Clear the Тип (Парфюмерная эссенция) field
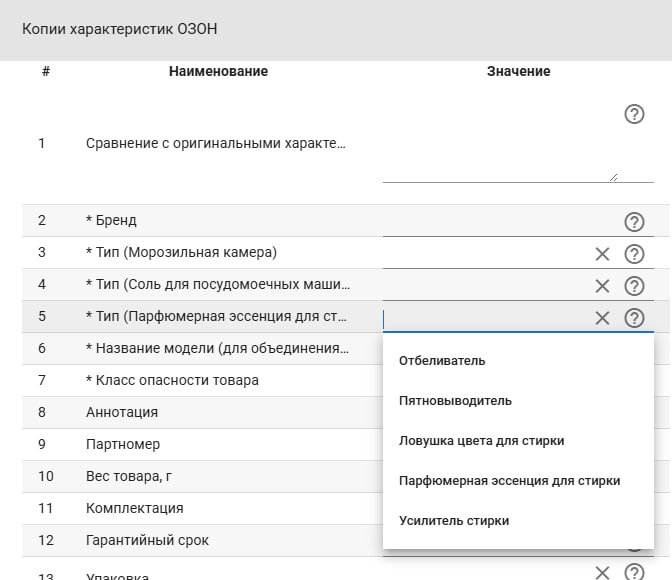Screen dimensions: 672x580 [x=602, y=318]
